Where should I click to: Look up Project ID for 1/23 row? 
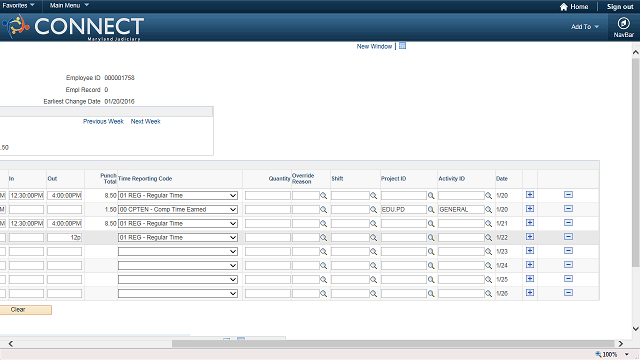click(431, 252)
